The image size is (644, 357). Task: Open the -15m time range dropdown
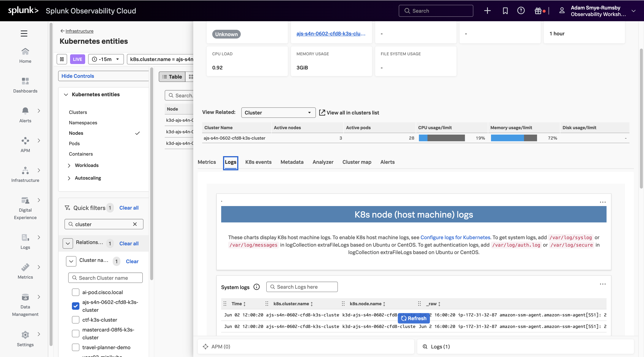(106, 59)
